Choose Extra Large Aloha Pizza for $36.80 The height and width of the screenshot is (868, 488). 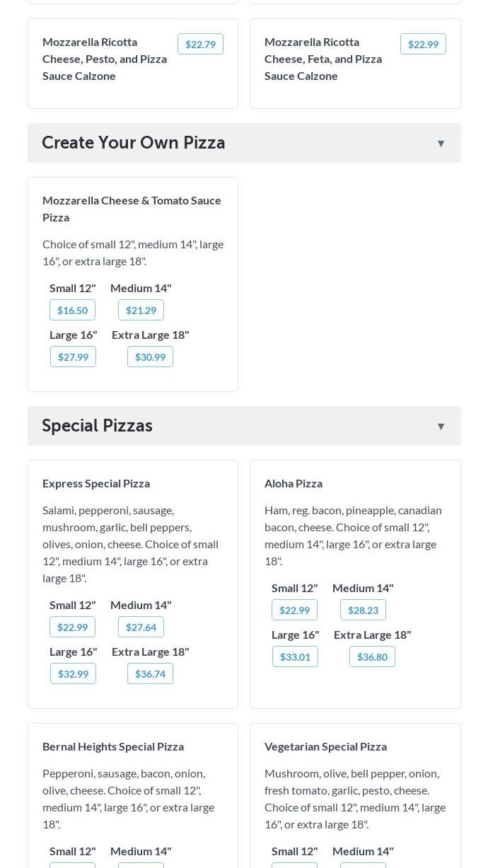[x=372, y=656]
